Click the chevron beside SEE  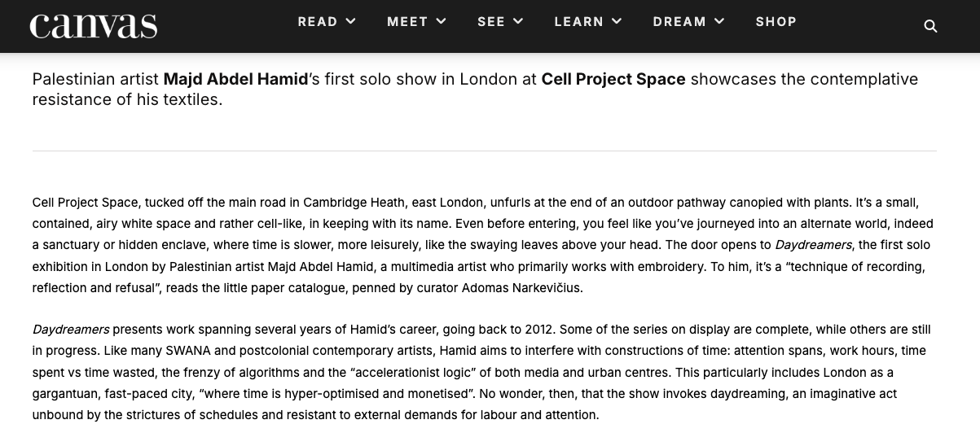click(x=518, y=22)
